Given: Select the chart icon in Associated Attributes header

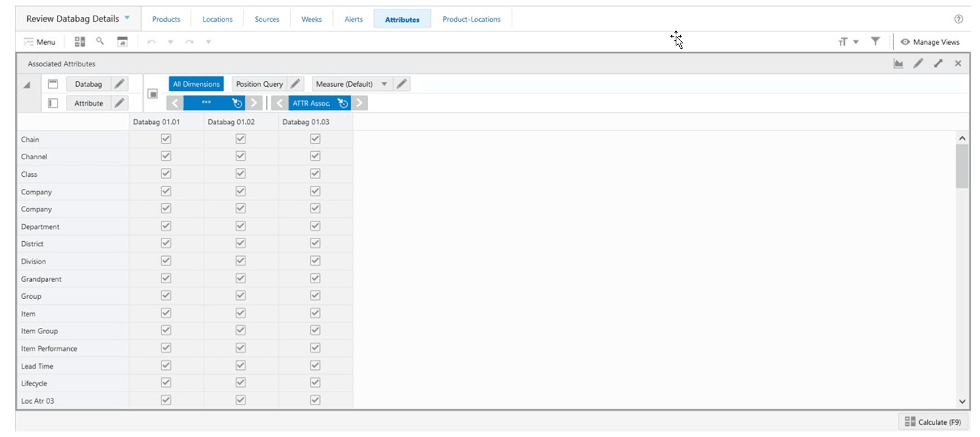Looking at the screenshot, I should (898, 63).
